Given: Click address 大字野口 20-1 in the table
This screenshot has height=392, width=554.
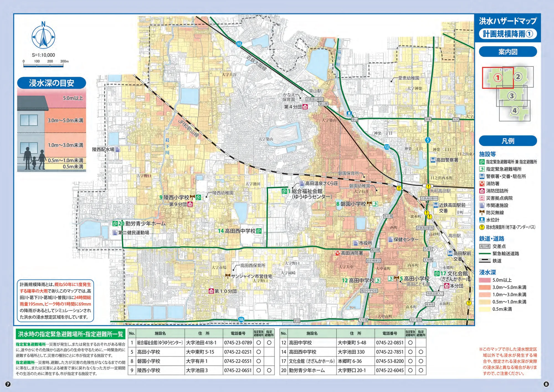Looking at the screenshot, I should 352,370.
